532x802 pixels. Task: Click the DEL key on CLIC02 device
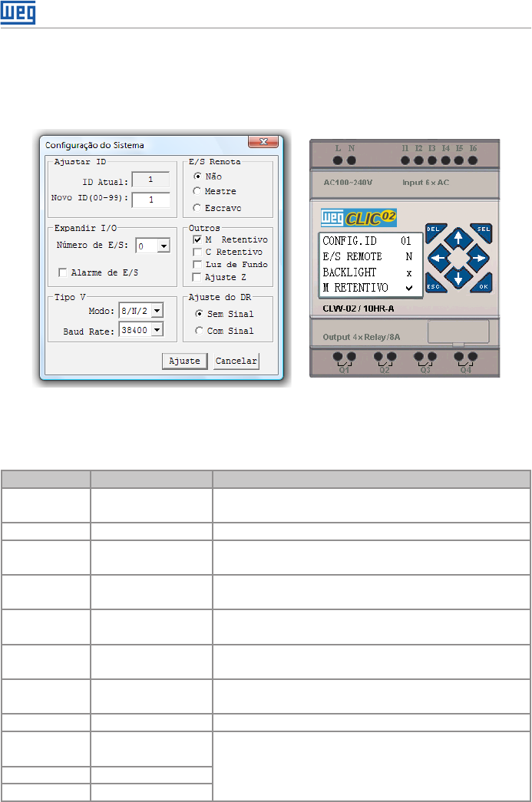pyautogui.click(x=435, y=232)
